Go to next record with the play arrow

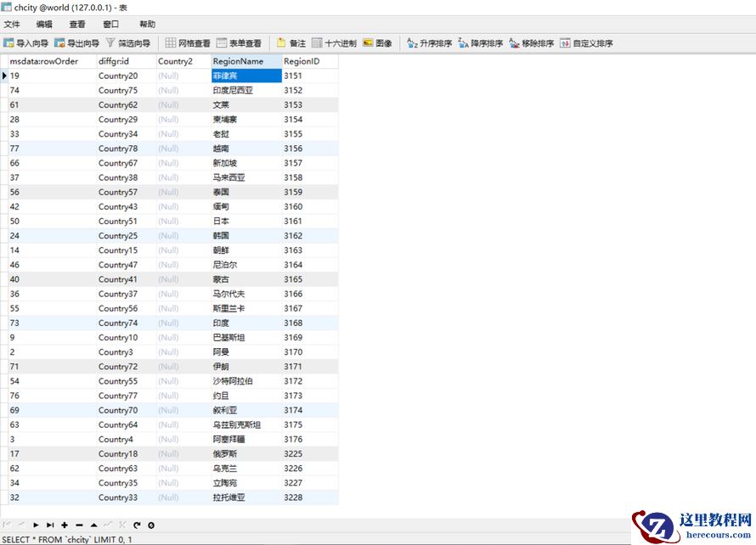tap(36, 525)
